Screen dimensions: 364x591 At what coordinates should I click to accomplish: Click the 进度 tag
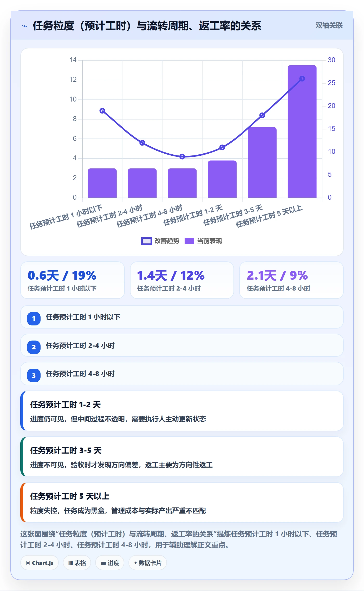pos(110,563)
